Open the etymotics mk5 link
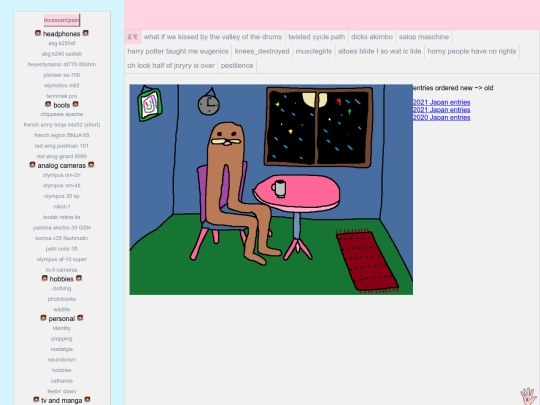The height and width of the screenshot is (405, 540). (62, 85)
